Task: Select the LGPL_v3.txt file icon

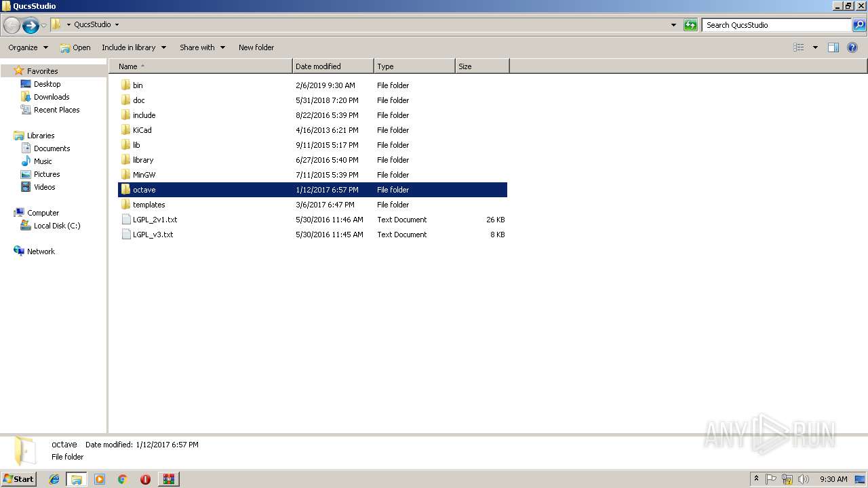Action: [125, 235]
